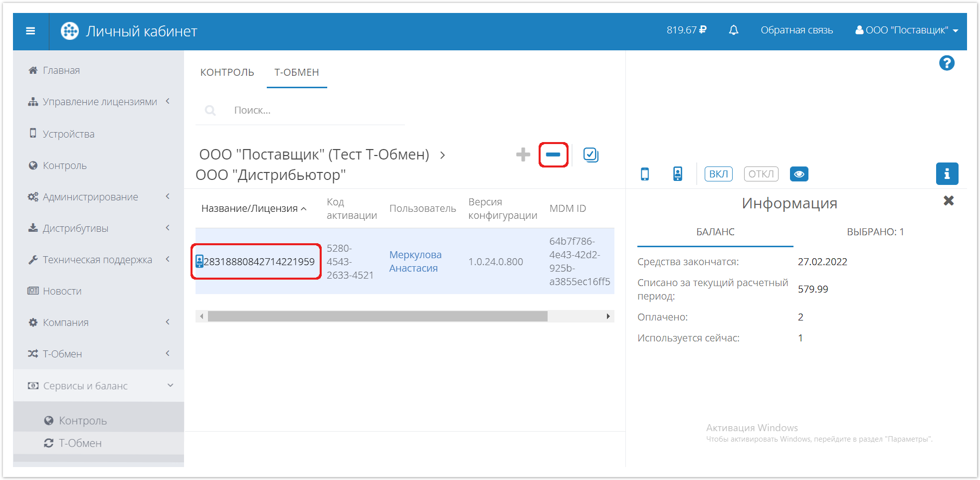This screenshot has height=480, width=980.
Task: Click the notification bell icon
Action: click(733, 30)
